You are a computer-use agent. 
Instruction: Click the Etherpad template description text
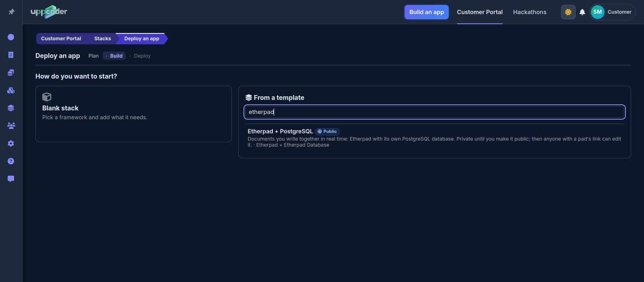(x=434, y=142)
